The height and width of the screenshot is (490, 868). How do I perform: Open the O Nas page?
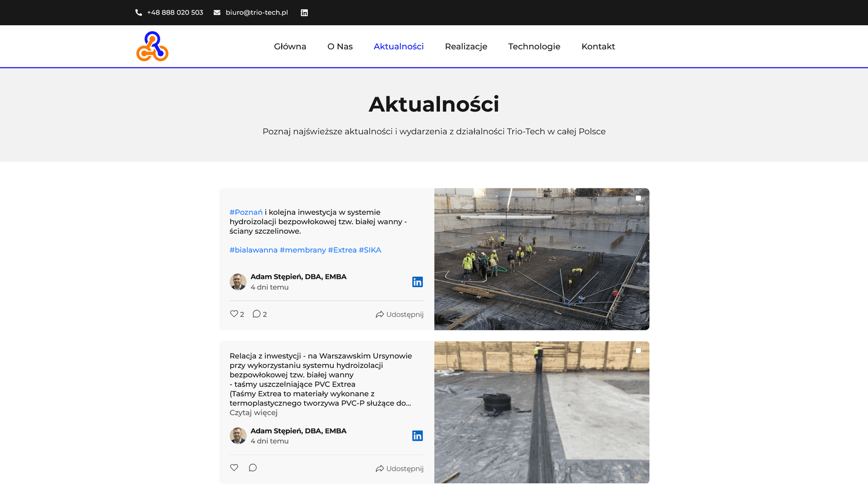click(340, 47)
